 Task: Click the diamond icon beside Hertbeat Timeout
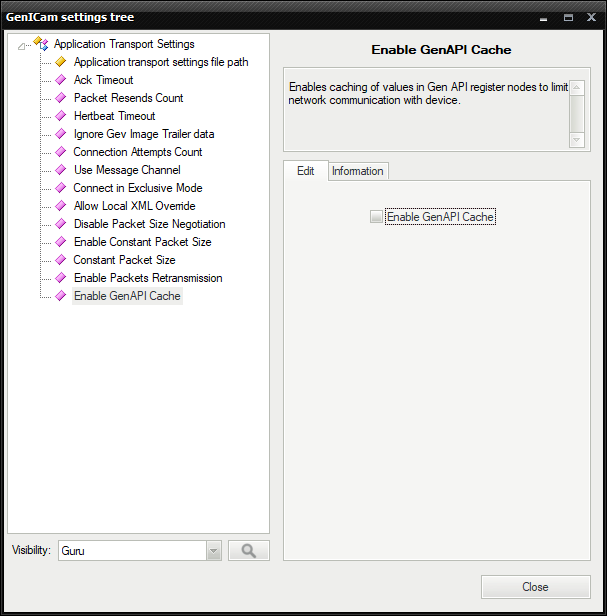[x=61, y=116]
